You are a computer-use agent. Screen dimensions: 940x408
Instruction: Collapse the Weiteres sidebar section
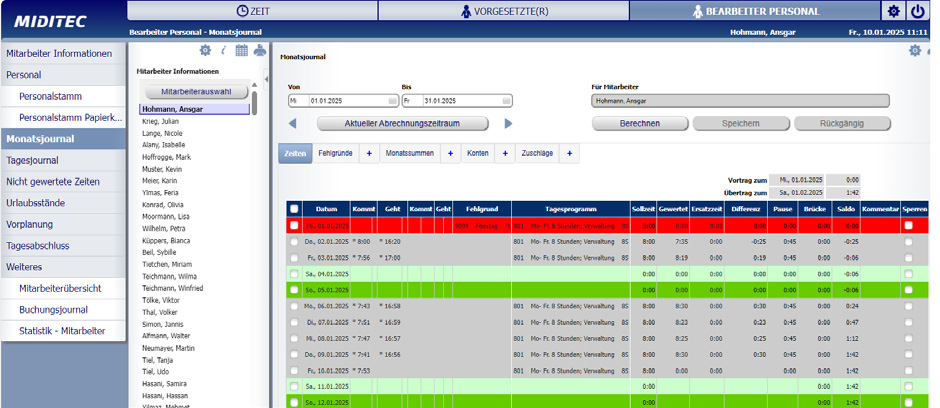tap(64, 267)
